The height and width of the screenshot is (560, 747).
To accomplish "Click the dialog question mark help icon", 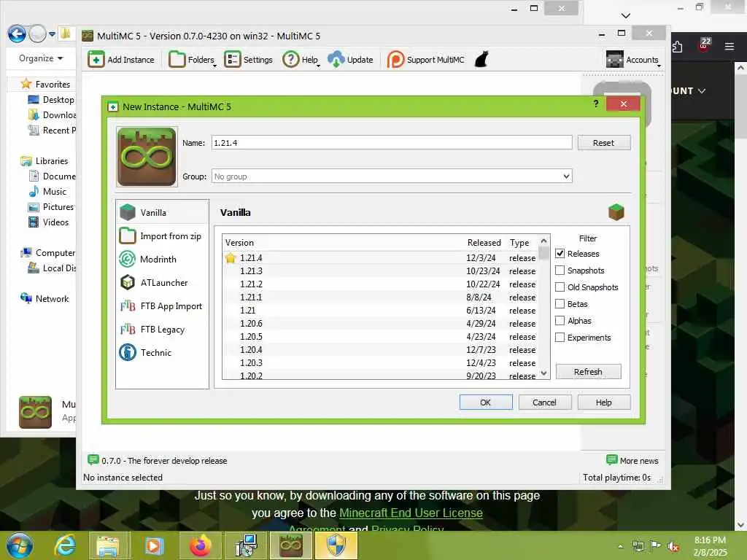I will (x=596, y=104).
